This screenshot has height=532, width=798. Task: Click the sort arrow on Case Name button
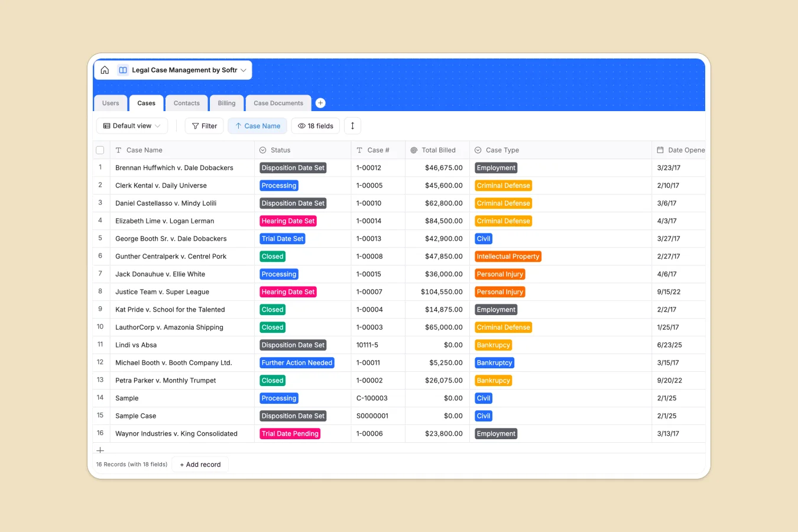point(237,126)
